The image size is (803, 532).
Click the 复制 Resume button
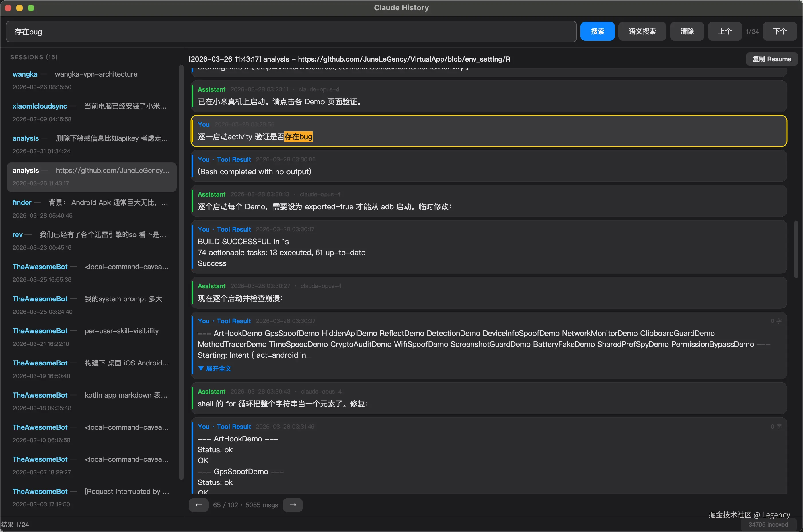tap(771, 59)
